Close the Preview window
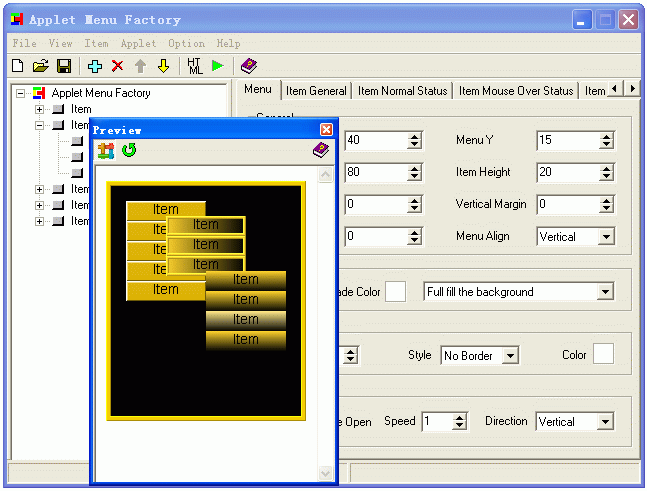The width and height of the screenshot is (647, 491). point(326,130)
